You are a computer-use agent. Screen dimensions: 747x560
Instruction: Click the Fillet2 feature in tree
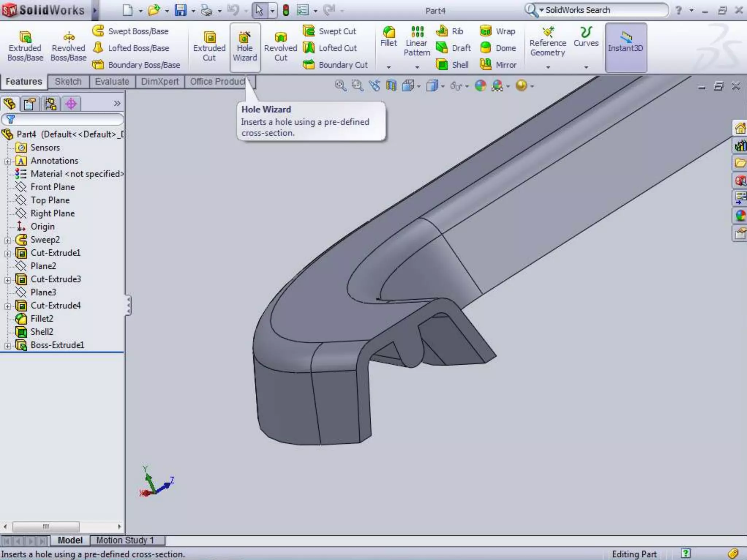click(42, 319)
